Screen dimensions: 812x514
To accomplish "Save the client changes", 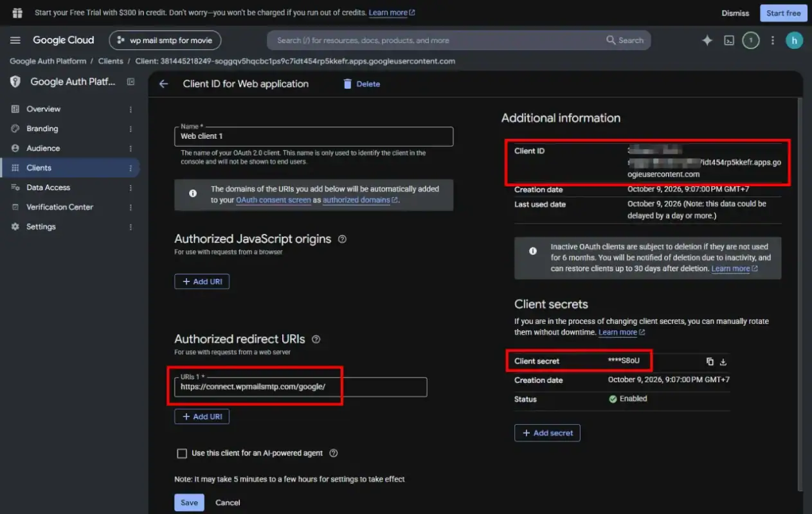I will point(189,502).
